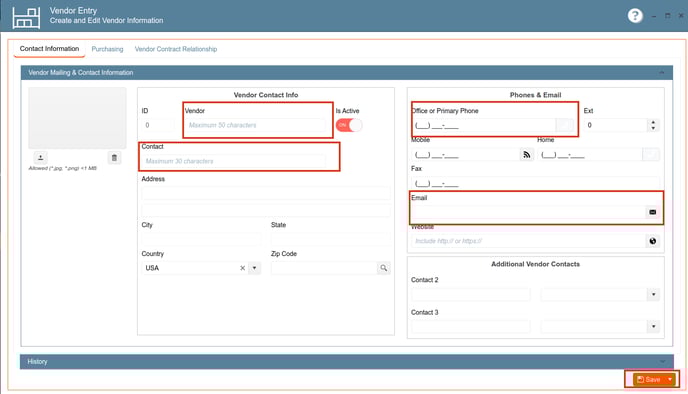Click the website globe icon
688x394 pixels.
point(652,241)
